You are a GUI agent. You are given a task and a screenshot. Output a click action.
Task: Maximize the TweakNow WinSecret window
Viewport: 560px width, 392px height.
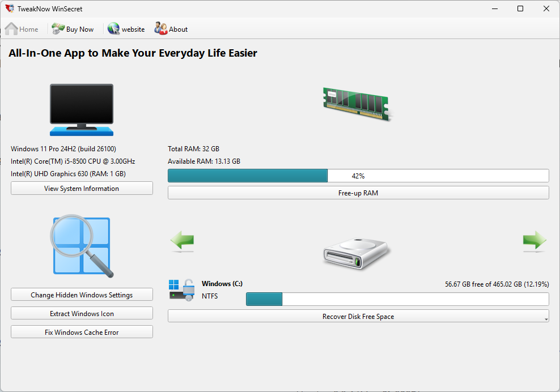coord(520,8)
